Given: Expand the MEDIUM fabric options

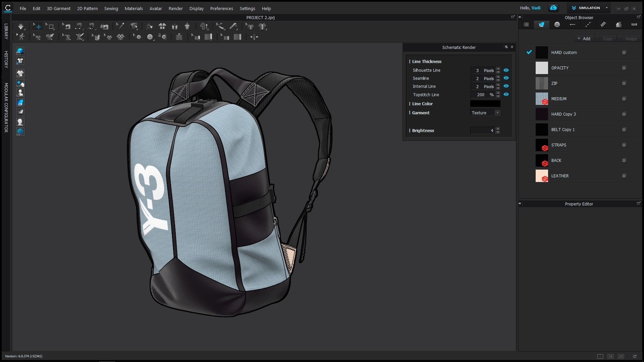Looking at the screenshot, I should point(624,99).
